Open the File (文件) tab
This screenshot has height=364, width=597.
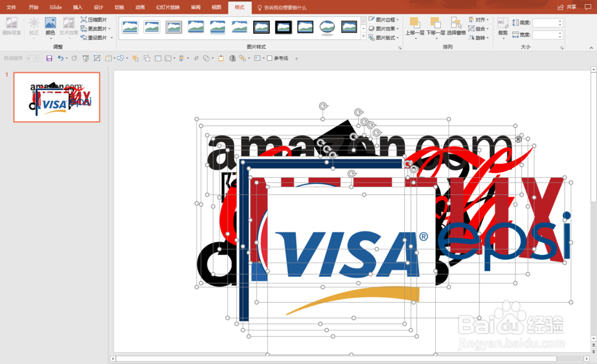point(11,7)
